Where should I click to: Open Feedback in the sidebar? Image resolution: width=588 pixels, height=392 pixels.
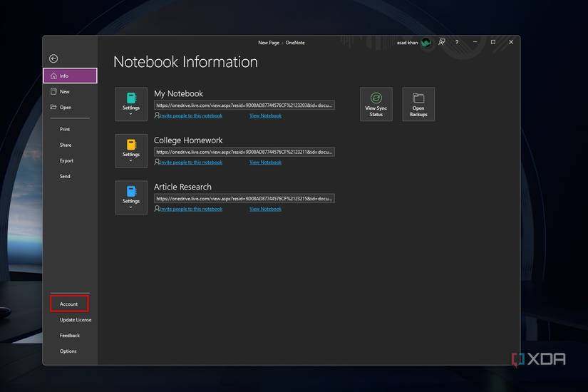70,336
